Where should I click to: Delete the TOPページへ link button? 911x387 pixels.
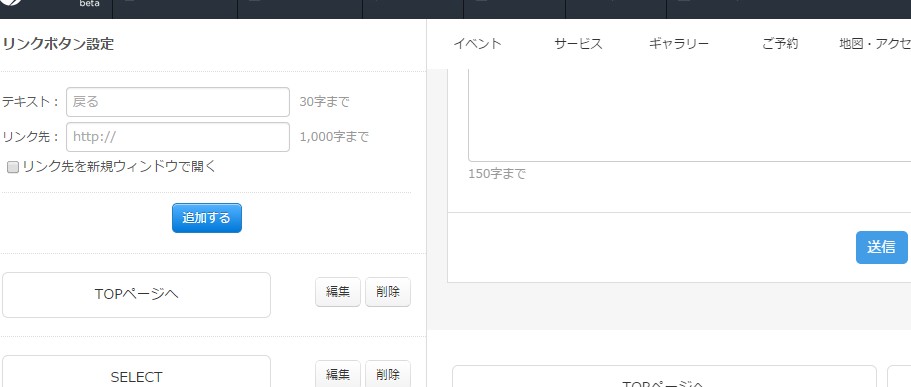coord(388,292)
